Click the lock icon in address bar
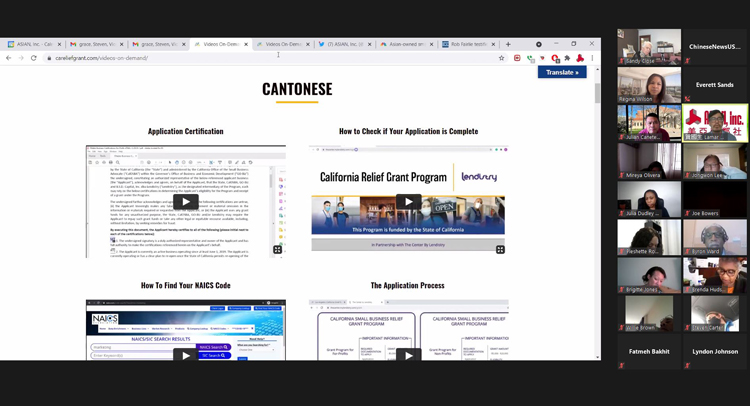Screen dimensions: 750x406 click(x=49, y=58)
